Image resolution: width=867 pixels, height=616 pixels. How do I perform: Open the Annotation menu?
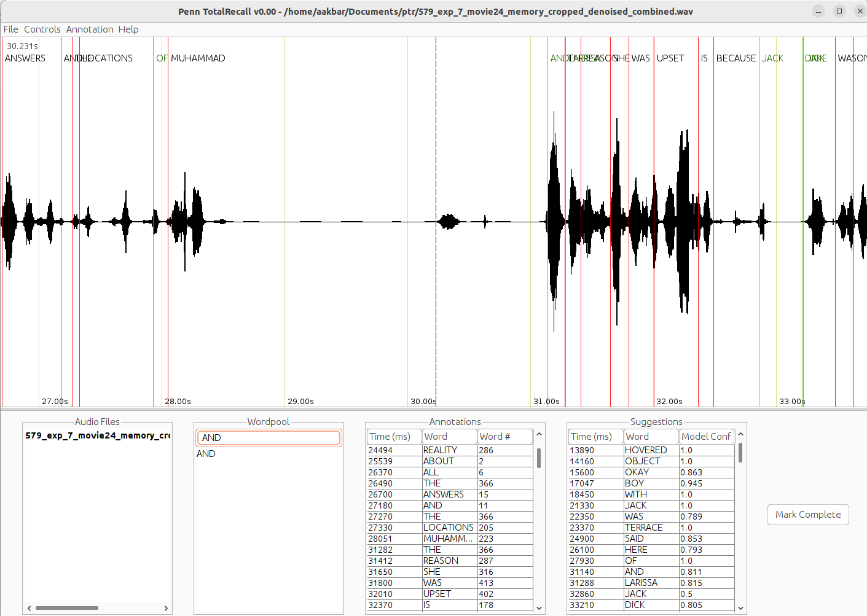(x=90, y=29)
